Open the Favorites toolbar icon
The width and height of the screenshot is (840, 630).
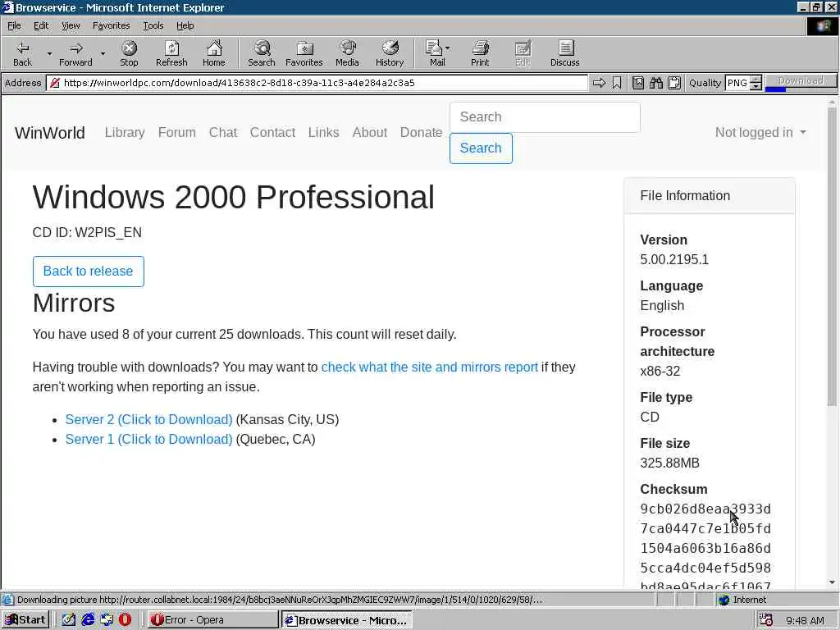point(304,53)
